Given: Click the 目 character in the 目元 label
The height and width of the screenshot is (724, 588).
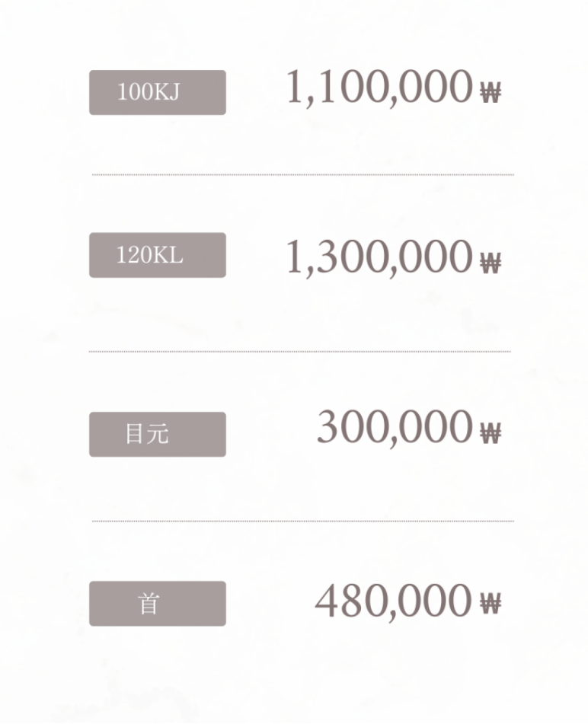Looking at the screenshot, I should [135, 434].
